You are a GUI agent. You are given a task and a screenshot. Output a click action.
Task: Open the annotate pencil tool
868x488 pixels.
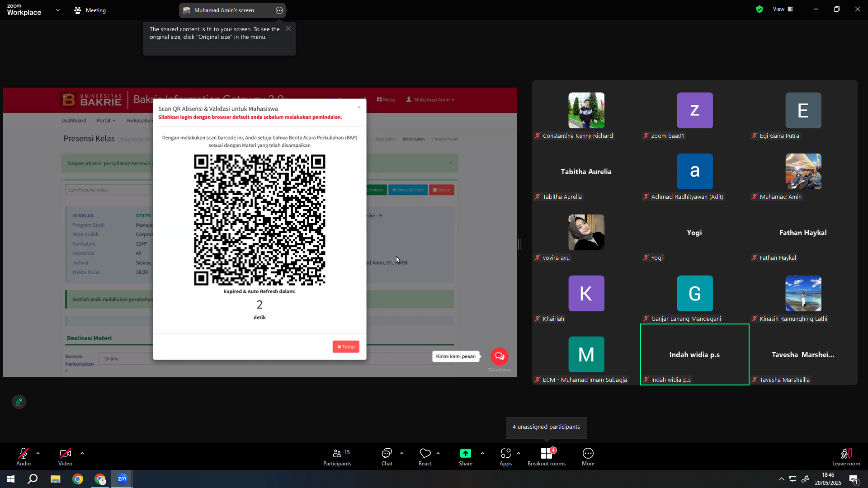pyautogui.click(x=19, y=402)
